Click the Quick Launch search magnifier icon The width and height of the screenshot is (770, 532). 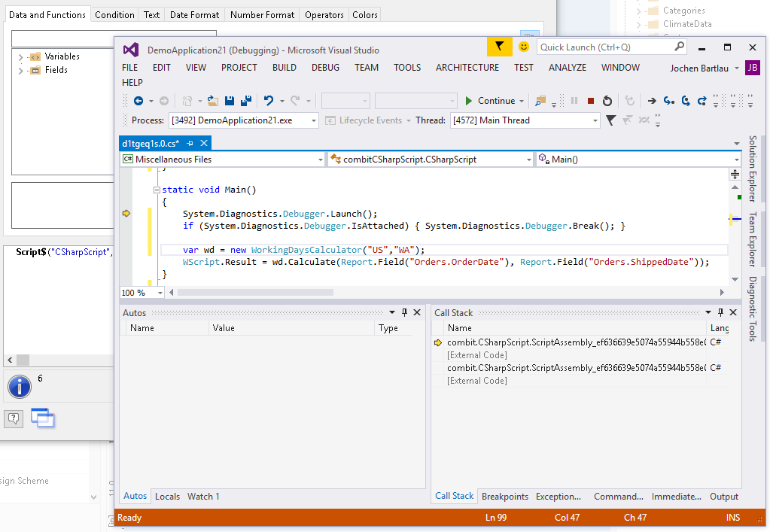679,47
